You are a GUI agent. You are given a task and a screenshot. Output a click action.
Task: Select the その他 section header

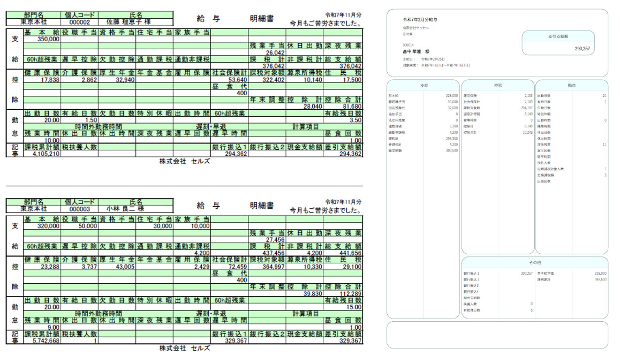(534, 262)
